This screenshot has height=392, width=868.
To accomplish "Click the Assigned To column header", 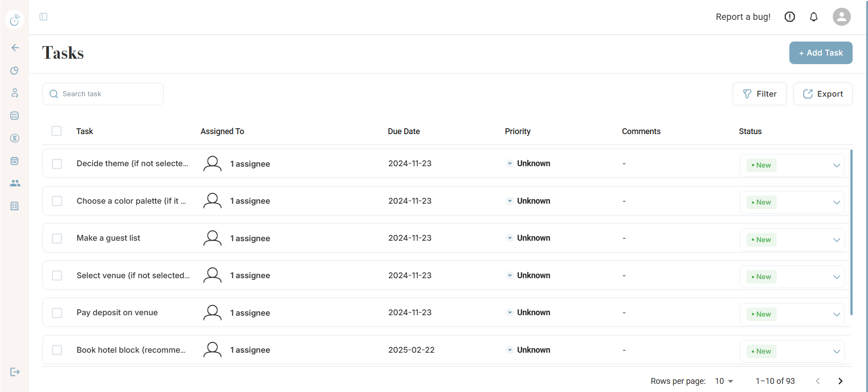I will 222,131.
